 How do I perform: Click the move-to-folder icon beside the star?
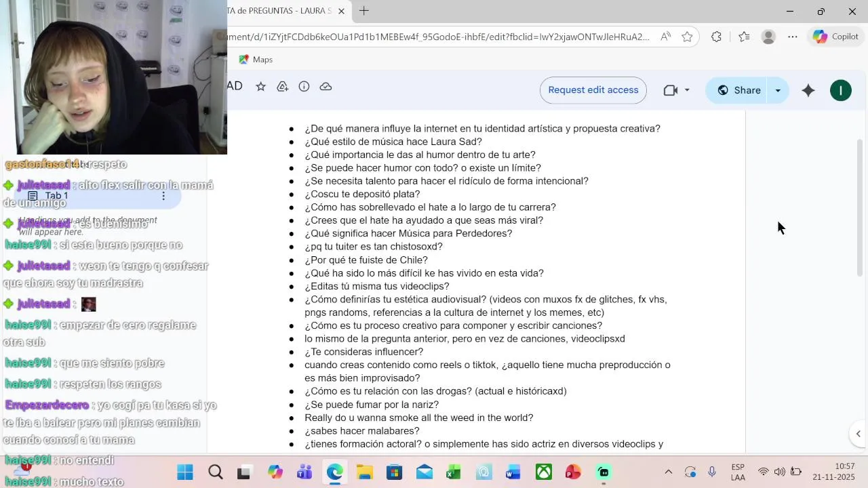282,87
